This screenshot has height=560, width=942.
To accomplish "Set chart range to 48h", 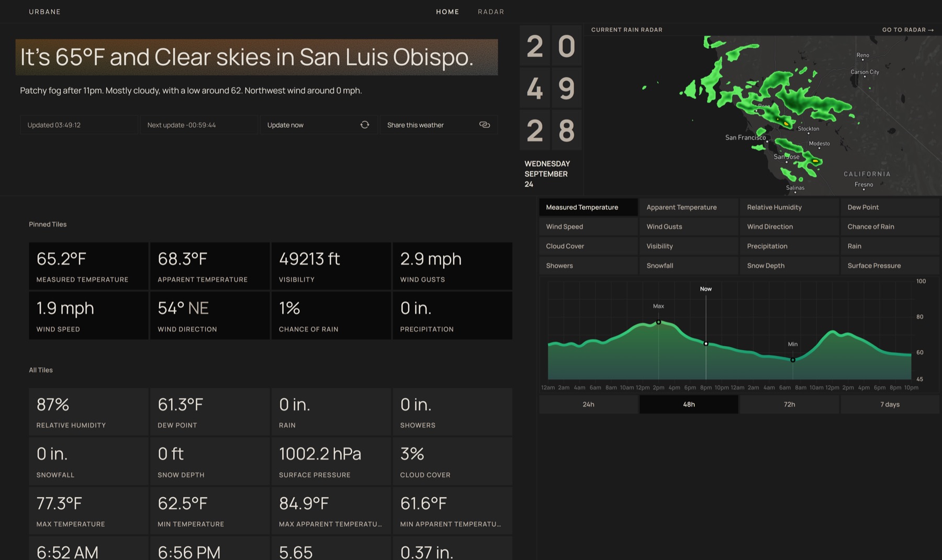I will coord(689,404).
